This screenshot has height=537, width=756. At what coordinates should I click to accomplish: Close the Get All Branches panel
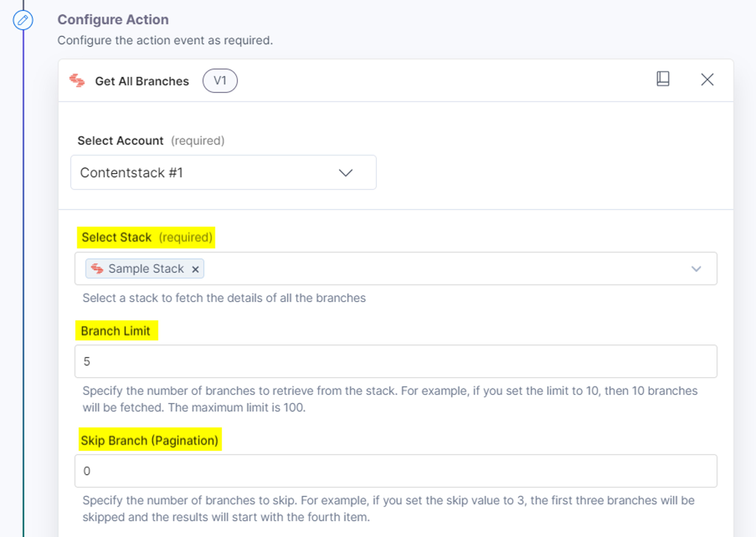click(x=707, y=80)
